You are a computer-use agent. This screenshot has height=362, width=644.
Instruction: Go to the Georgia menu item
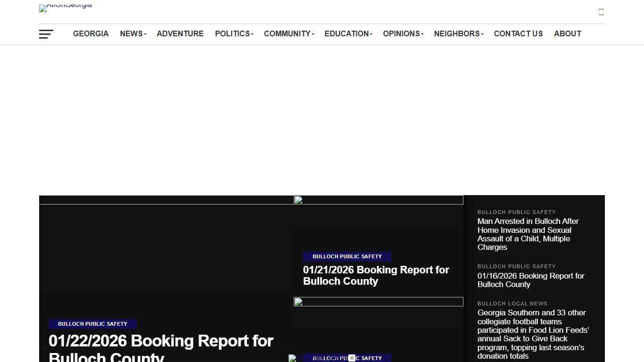click(x=91, y=34)
